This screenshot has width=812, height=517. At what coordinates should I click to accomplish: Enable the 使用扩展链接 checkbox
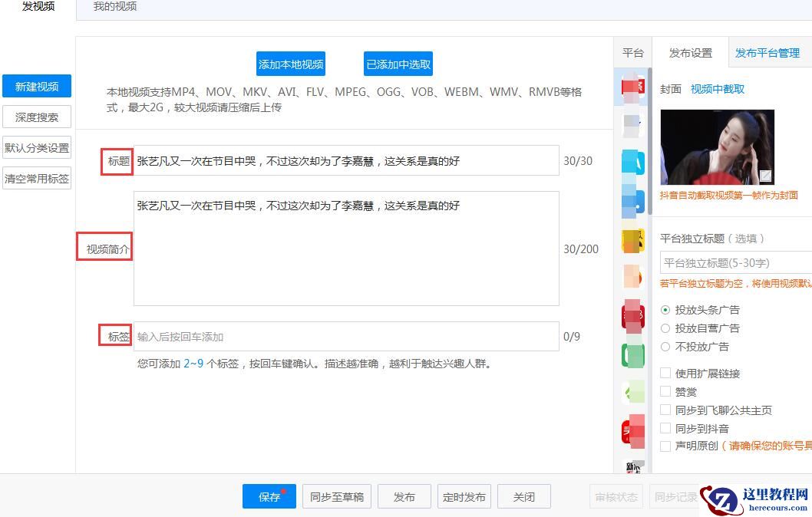[665, 374]
